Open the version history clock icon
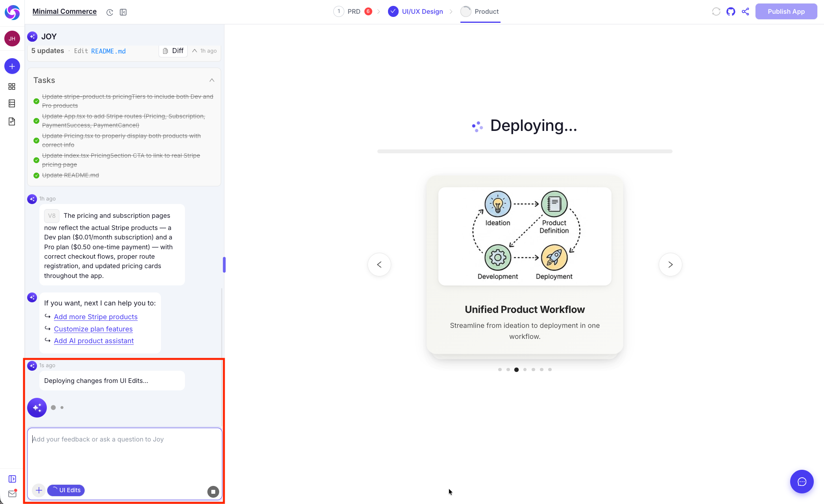This screenshot has width=824, height=504. click(109, 12)
